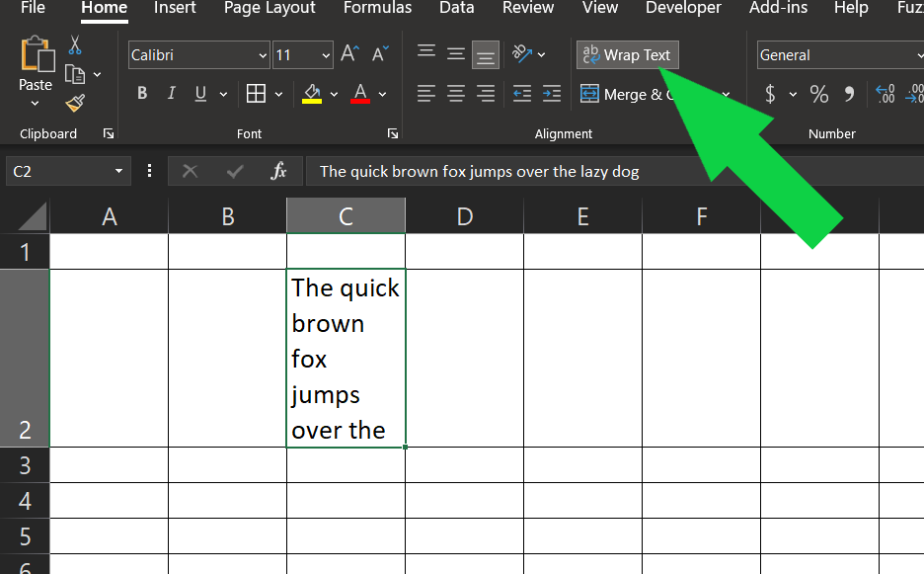Switch to the Page Layout tab
This screenshot has height=574, width=924.
269,8
